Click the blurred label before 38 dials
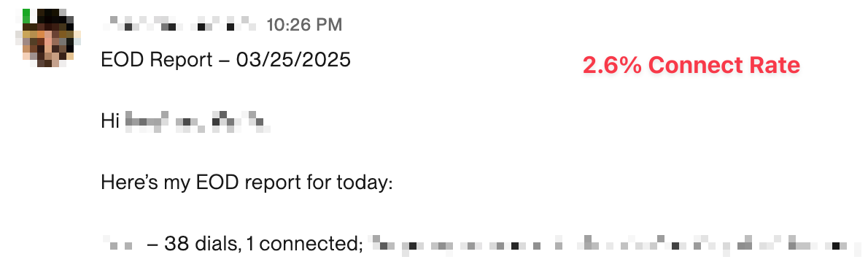Viewport: 868px width, 273px height. pyautogui.click(x=118, y=244)
